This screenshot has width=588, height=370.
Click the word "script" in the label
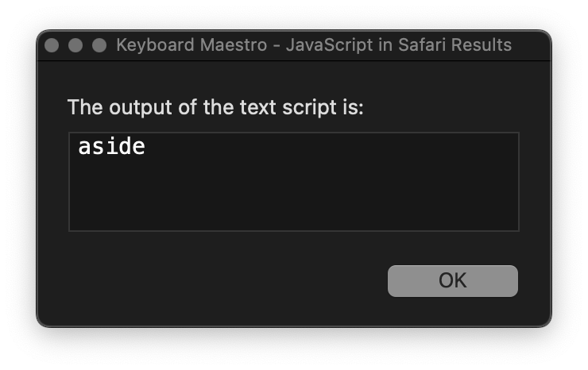[x=309, y=108]
